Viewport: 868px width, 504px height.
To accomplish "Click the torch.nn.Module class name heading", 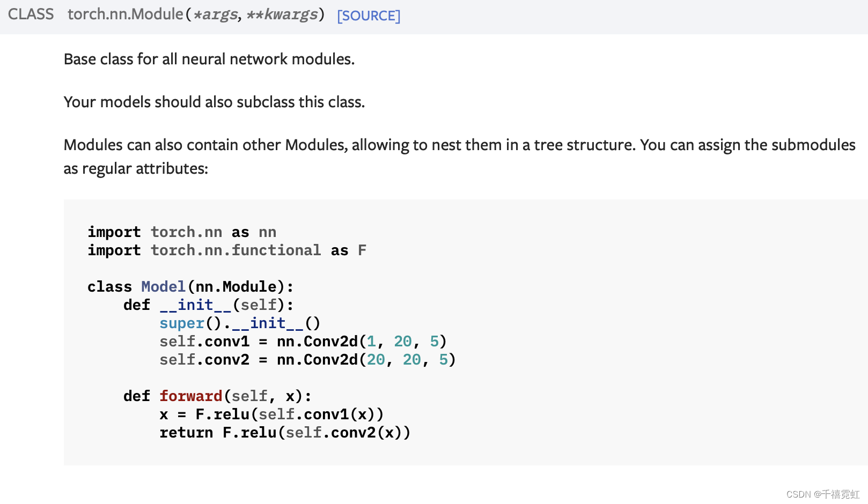I will (x=126, y=14).
